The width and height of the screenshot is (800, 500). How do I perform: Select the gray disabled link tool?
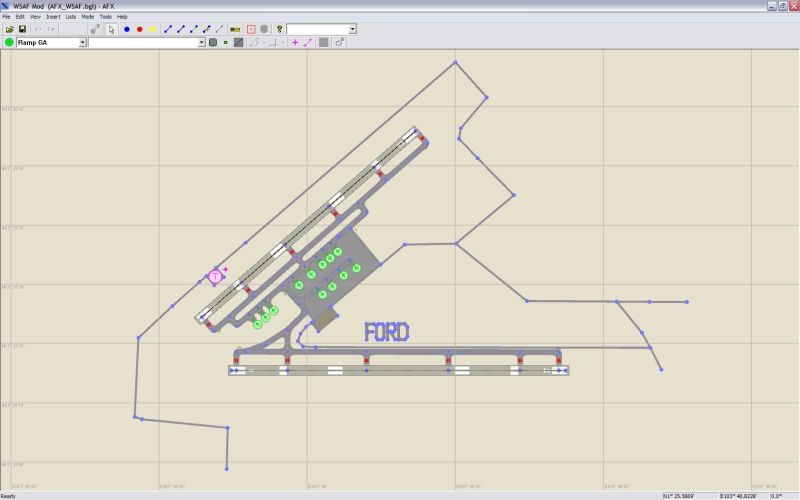tap(219, 29)
